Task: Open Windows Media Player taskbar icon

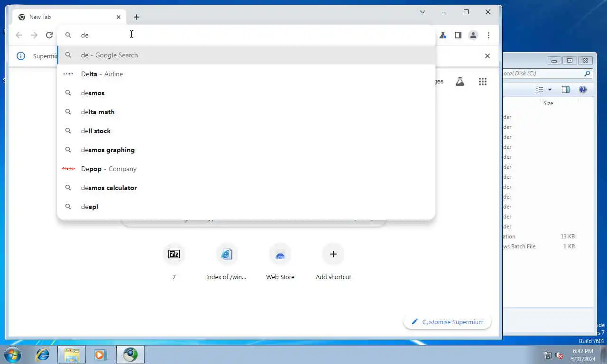Action: 101,355
